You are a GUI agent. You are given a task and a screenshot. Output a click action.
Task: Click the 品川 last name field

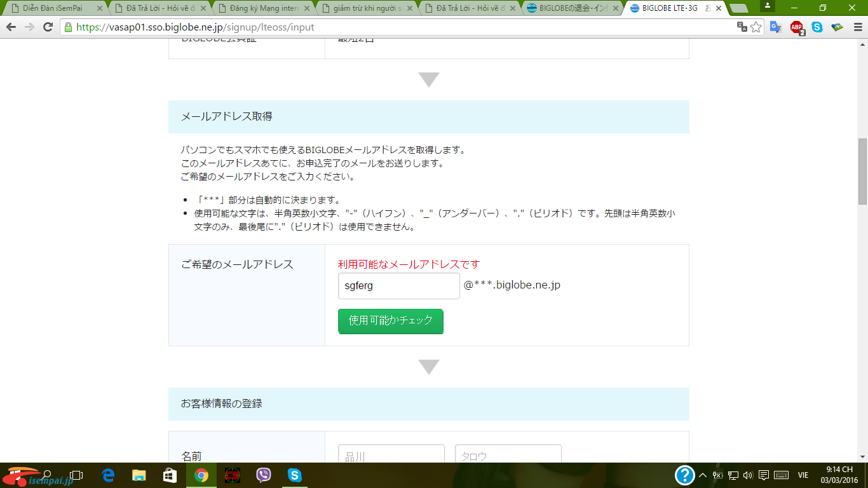(391, 454)
